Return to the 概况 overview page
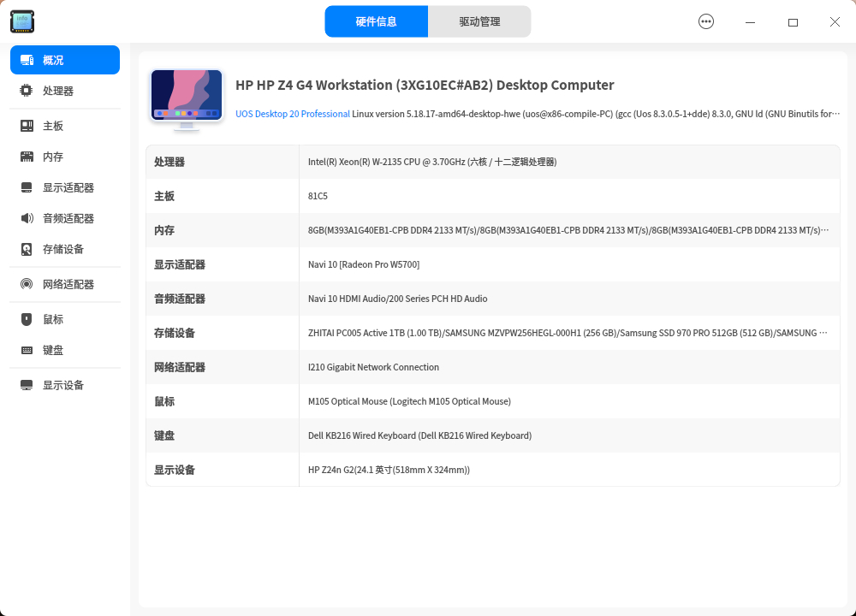Viewport: 856px width, 616px height. coord(53,59)
